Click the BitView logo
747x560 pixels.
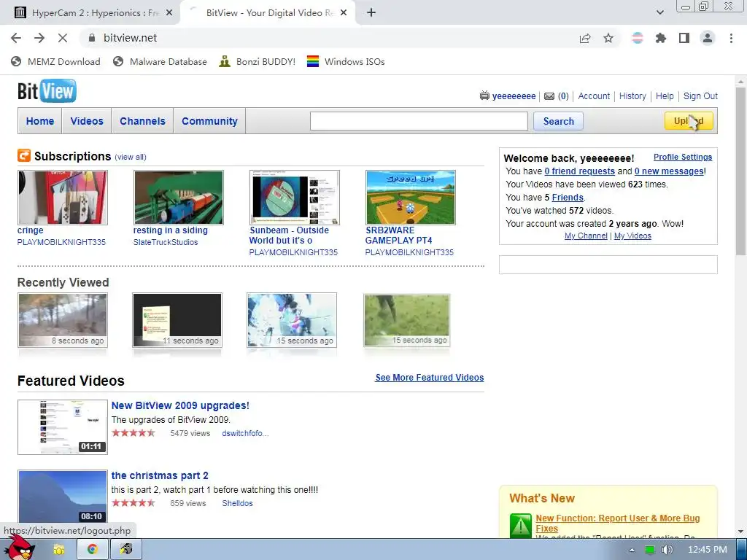(x=47, y=91)
